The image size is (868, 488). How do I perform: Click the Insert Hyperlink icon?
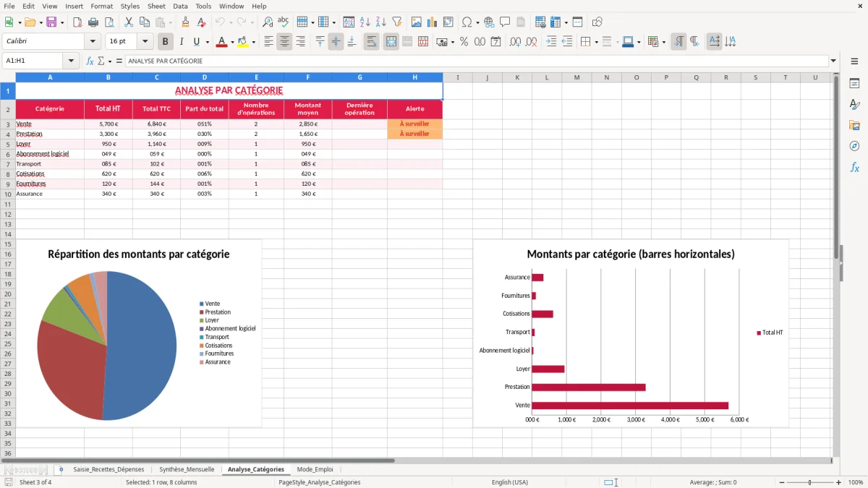[x=489, y=22]
